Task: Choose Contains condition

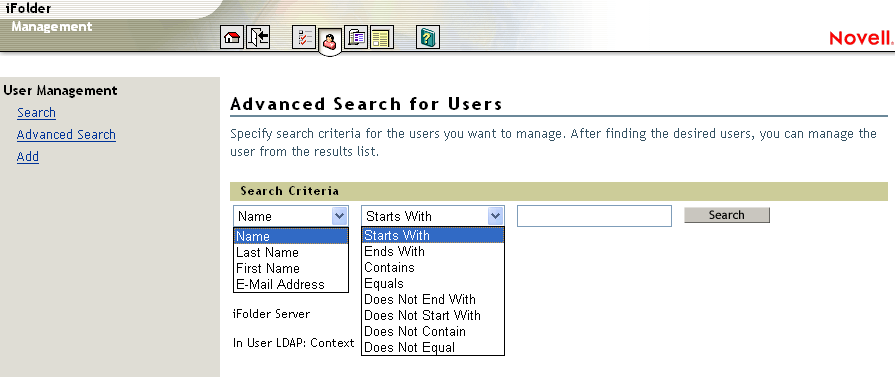Action: [x=433, y=267]
